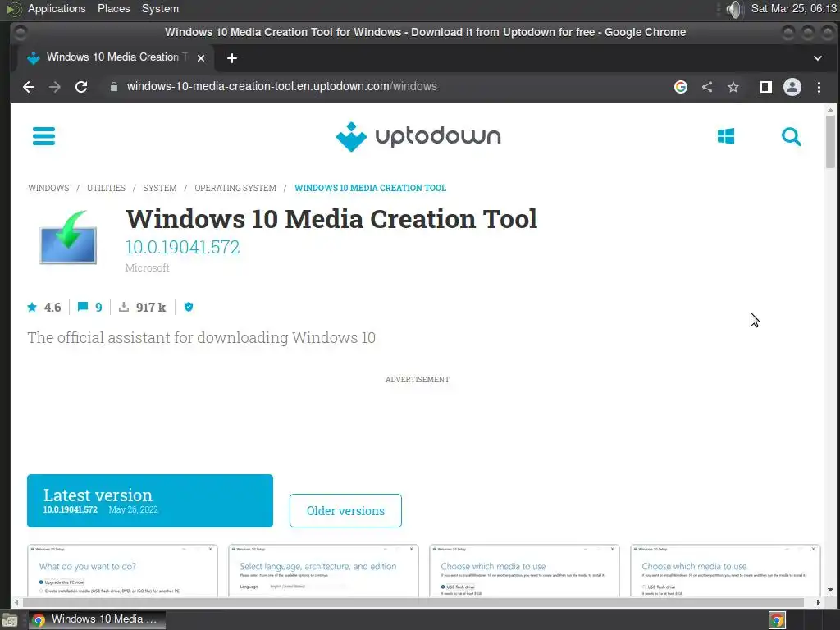Click the 917 k downloads icon

coord(124,307)
